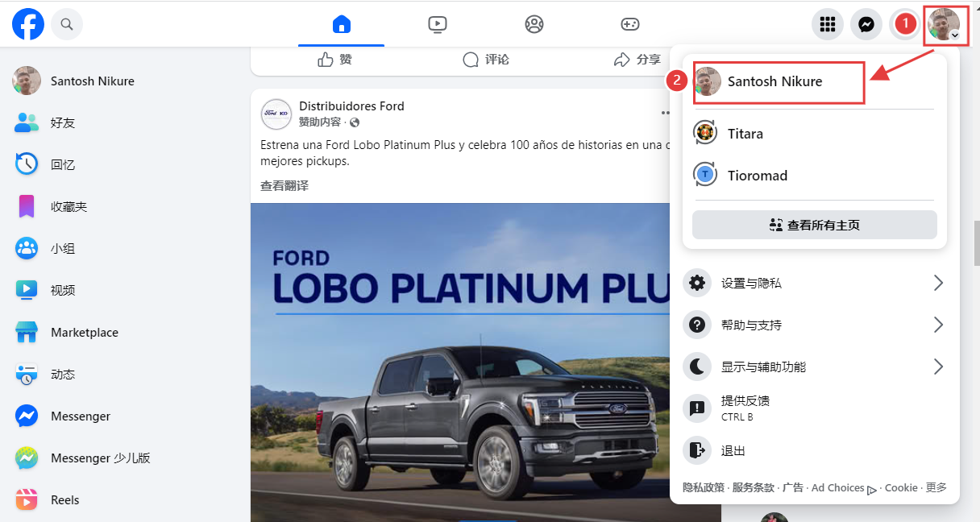Click the post options three-dot menu
This screenshot has width=980, height=522.
[665, 114]
